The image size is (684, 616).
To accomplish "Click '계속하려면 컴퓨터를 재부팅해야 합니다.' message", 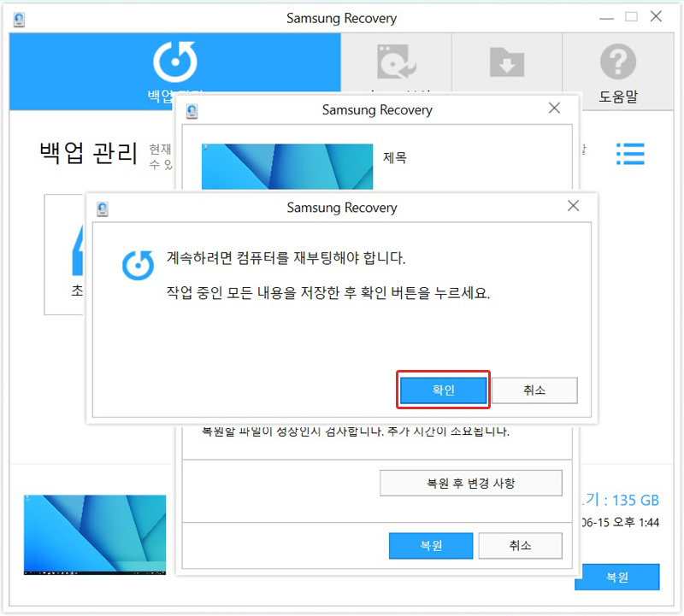I will 286,258.
